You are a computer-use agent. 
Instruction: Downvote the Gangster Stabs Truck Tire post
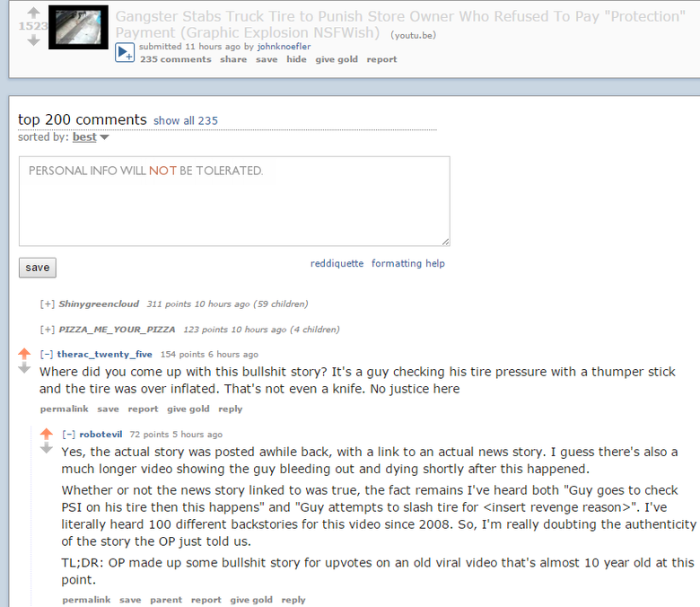pyautogui.click(x=33, y=41)
